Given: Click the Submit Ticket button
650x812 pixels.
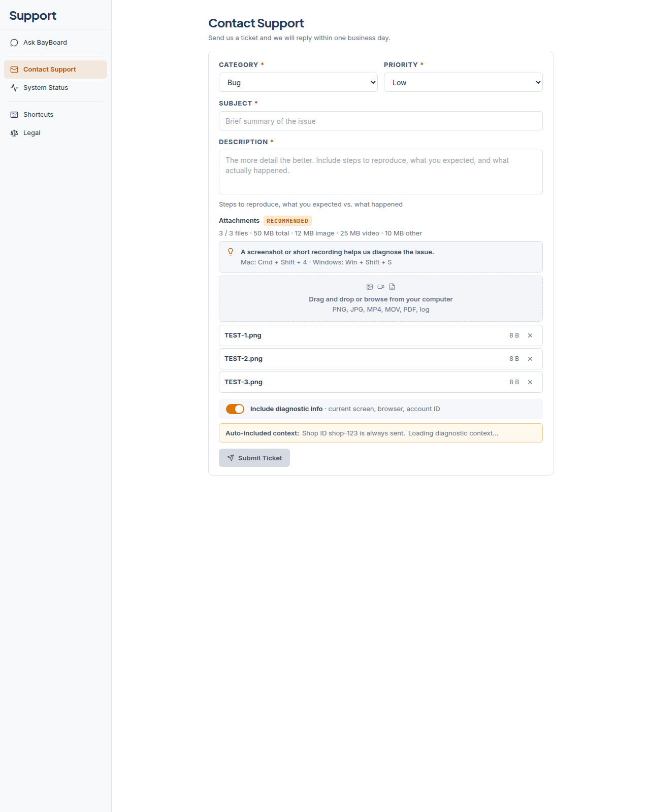Looking at the screenshot, I should 254,458.
